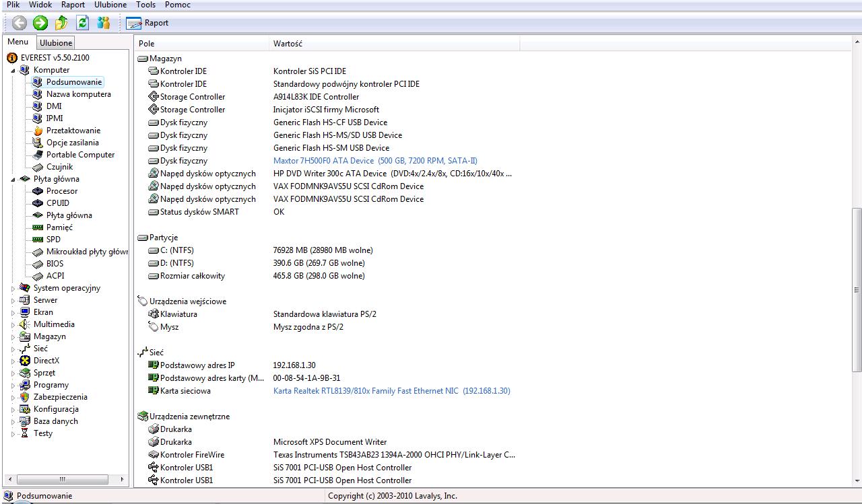Click the vertical scrollbar of details pane
This screenshot has height=504, width=862.
coord(857,289)
